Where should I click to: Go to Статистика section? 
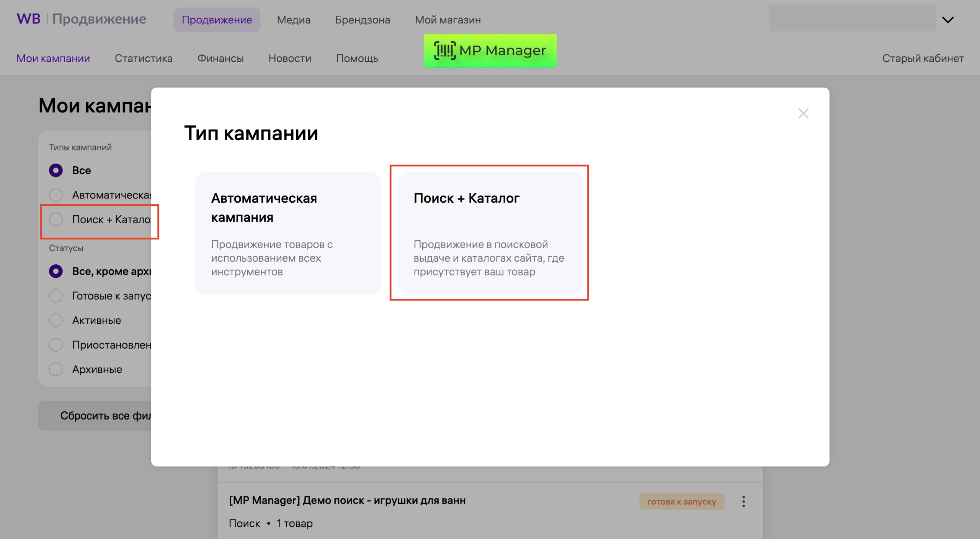point(144,58)
